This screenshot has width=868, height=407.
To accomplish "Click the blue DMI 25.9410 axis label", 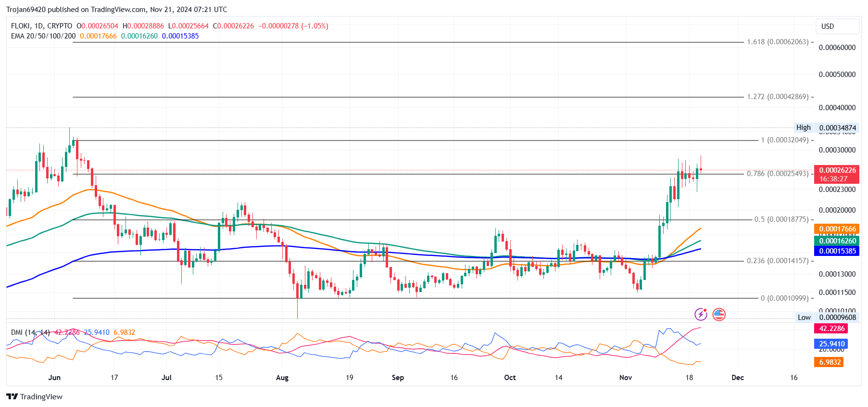I will pyautogui.click(x=831, y=344).
